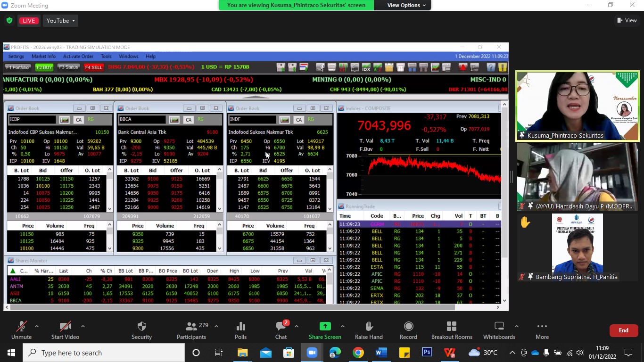Click the red-blue striped card toolbar icon
The height and width of the screenshot is (362, 644).
coord(304,67)
